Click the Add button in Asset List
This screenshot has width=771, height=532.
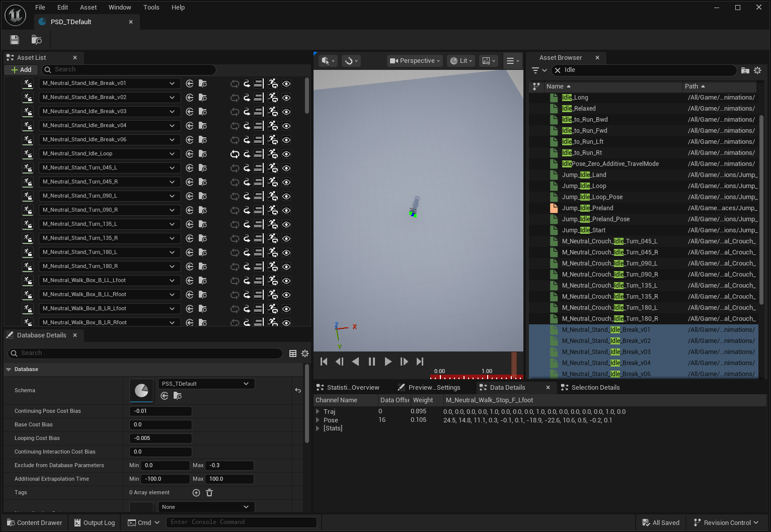21,69
